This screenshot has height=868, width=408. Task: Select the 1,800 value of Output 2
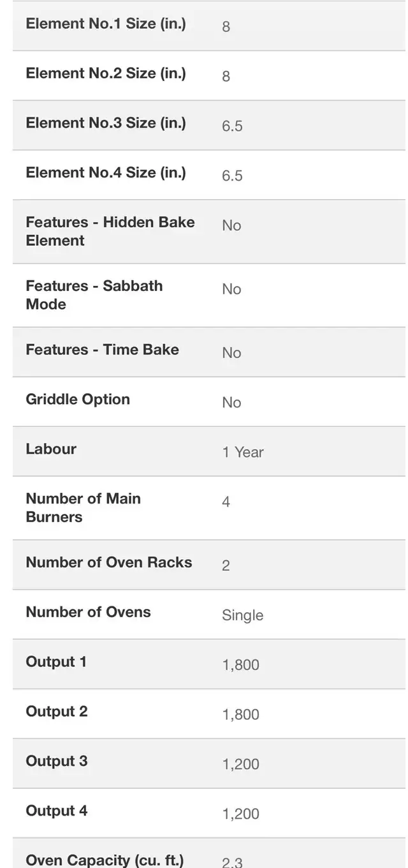[x=240, y=715]
